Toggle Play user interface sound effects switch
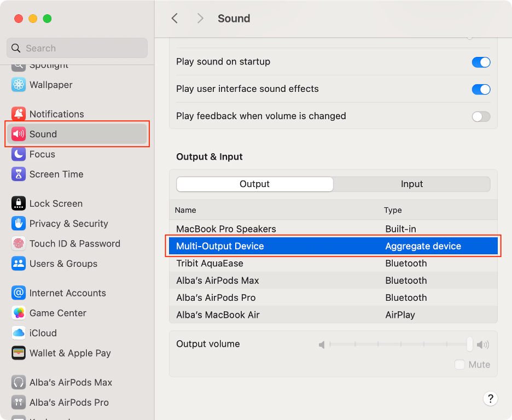Image resolution: width=512 pixels, height=420 pixels. pos(481,89)
